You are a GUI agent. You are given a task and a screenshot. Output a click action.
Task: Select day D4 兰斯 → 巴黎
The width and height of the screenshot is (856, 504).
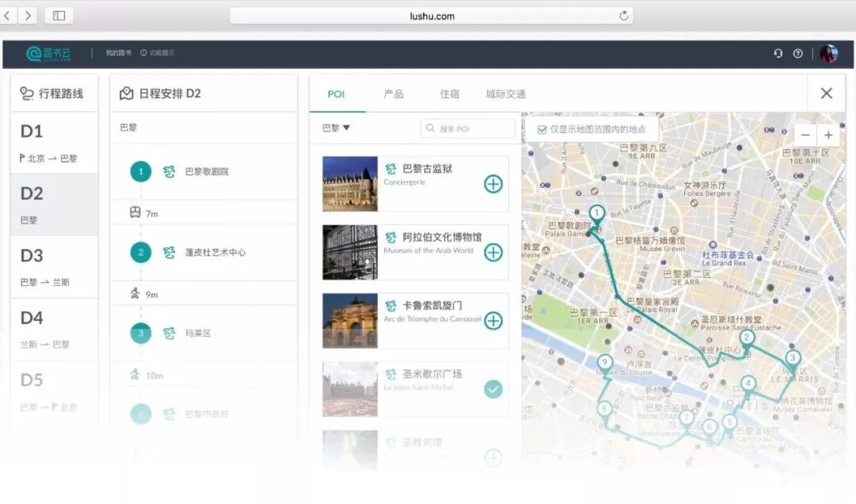point(54,330)
